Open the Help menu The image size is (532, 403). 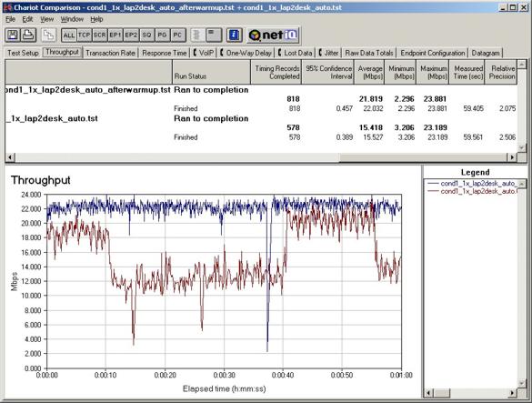click(x=96, y=19)
